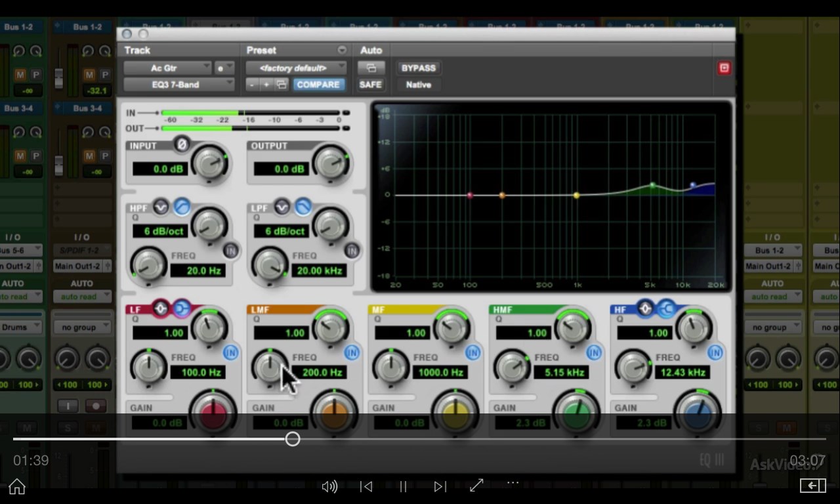Click the LMF frequency knob
The image size is (840, 504).
270,367
